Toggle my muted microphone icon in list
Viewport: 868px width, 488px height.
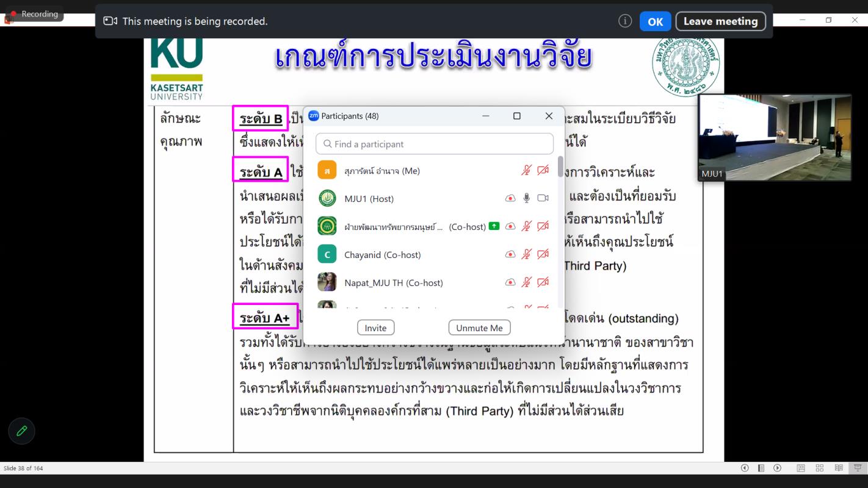coord(526,170)
